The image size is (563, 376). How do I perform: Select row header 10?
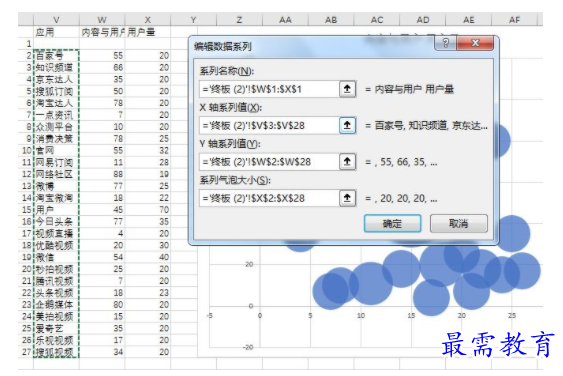[26, 150]
